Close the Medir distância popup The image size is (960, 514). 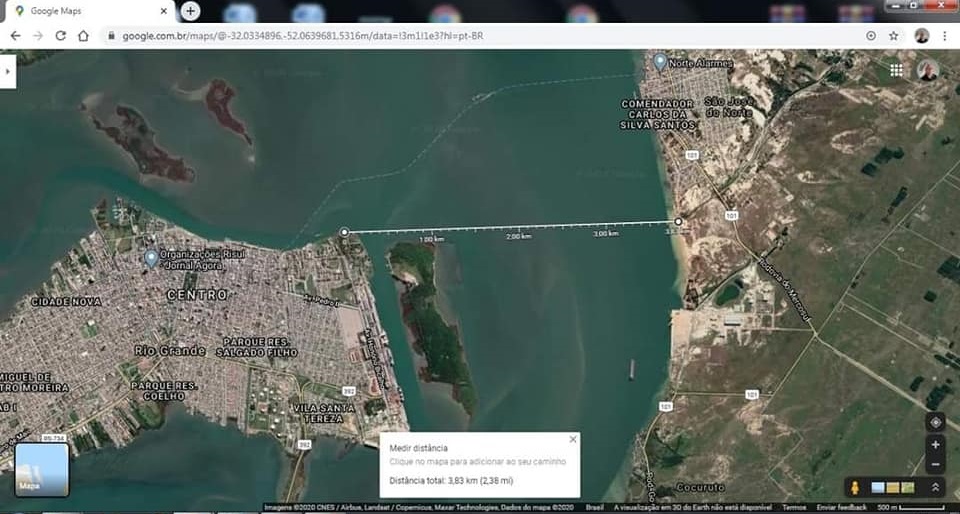click(573, 439)
